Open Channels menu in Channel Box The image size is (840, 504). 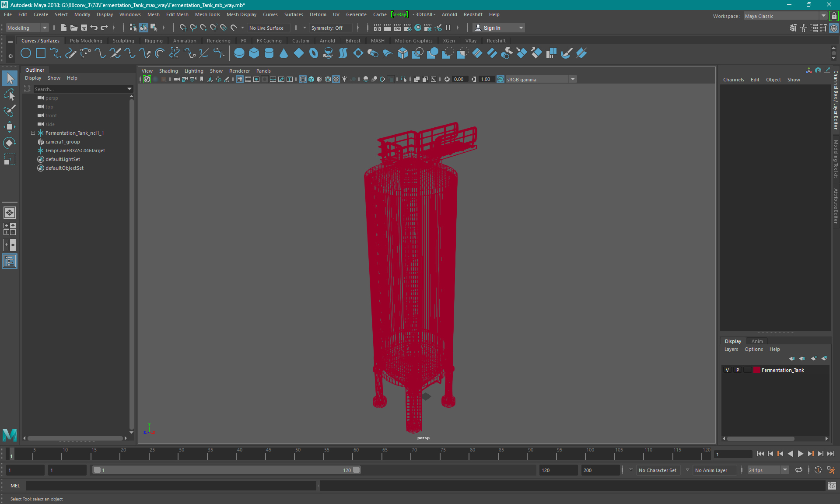(734, 80)
